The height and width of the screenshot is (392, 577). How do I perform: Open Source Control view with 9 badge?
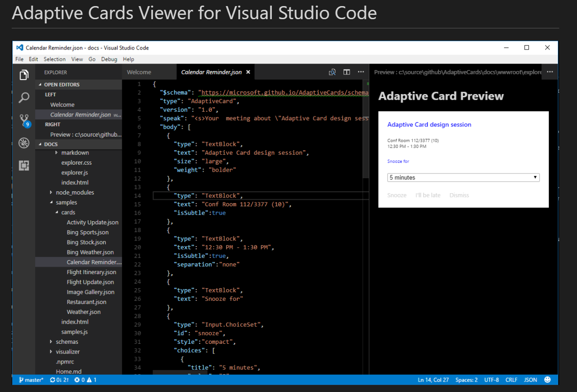click(24, 121)
